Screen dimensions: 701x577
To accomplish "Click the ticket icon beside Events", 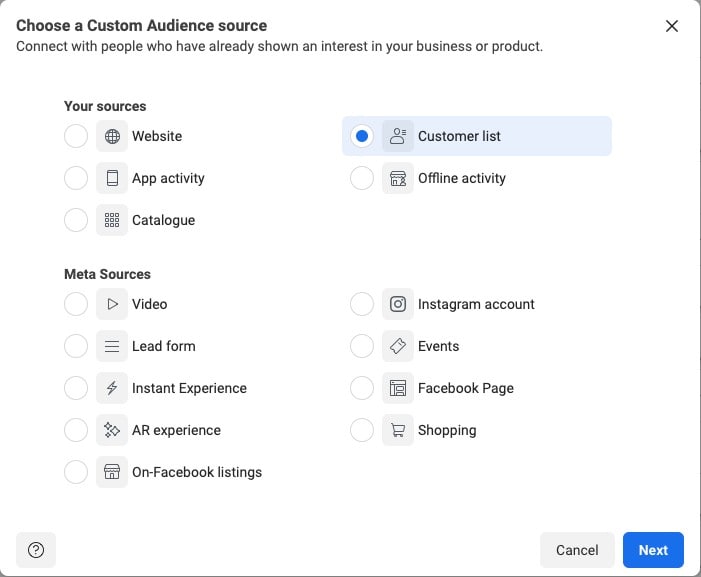I will 398,346.
